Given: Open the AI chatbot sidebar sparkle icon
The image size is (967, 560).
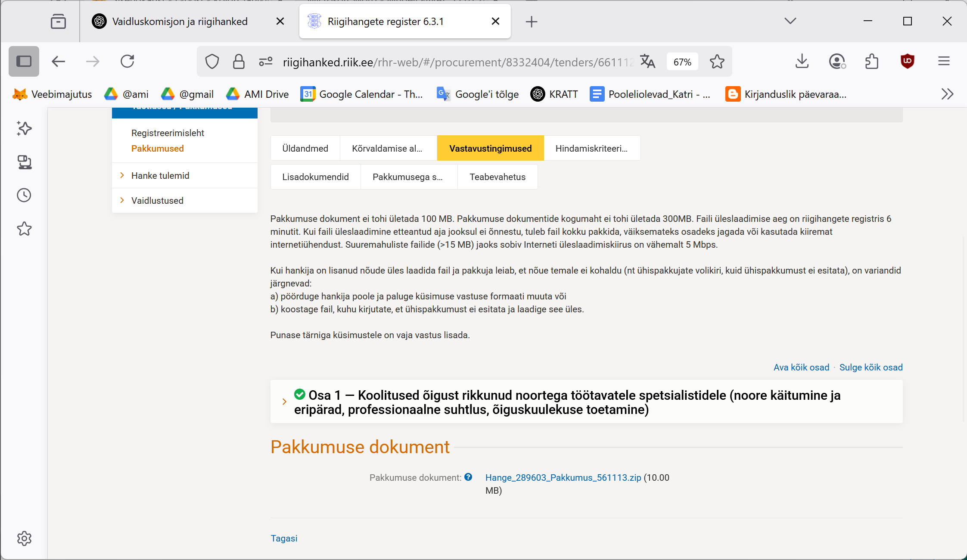Looking at the screenshot, I should 24,128.
